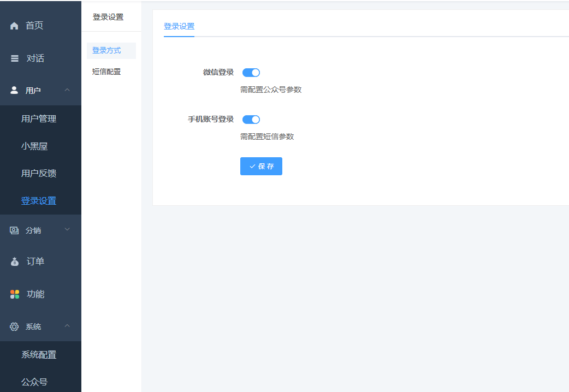Image resolution: width=569 pixels, height=392 pixels.
Task: Click the 需配置短信参数 hint text
Action: click(x=267, y=136)
